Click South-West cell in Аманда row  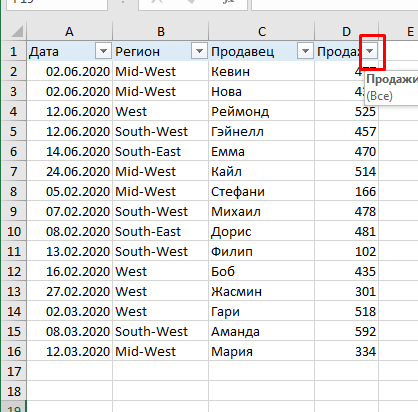pos(161,332)
